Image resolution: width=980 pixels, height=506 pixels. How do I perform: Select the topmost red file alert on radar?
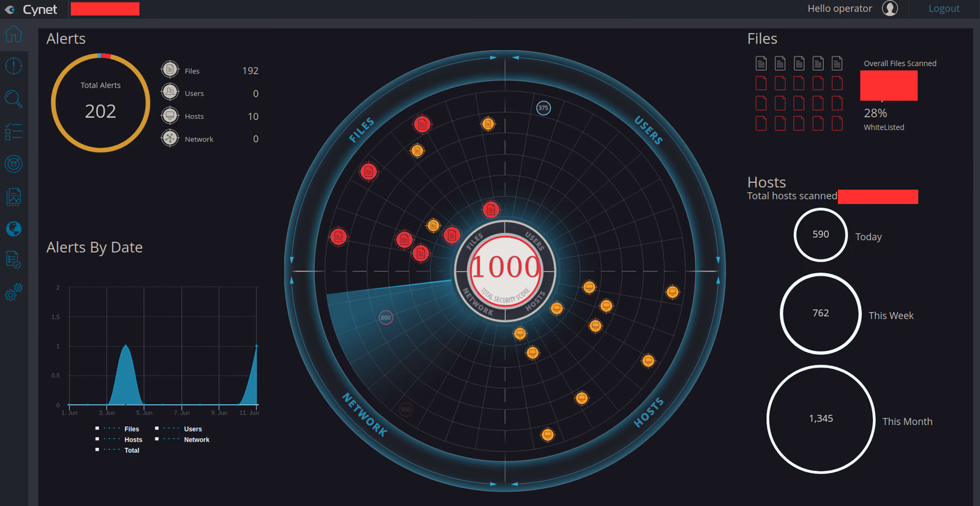click(x=422, y=124)
